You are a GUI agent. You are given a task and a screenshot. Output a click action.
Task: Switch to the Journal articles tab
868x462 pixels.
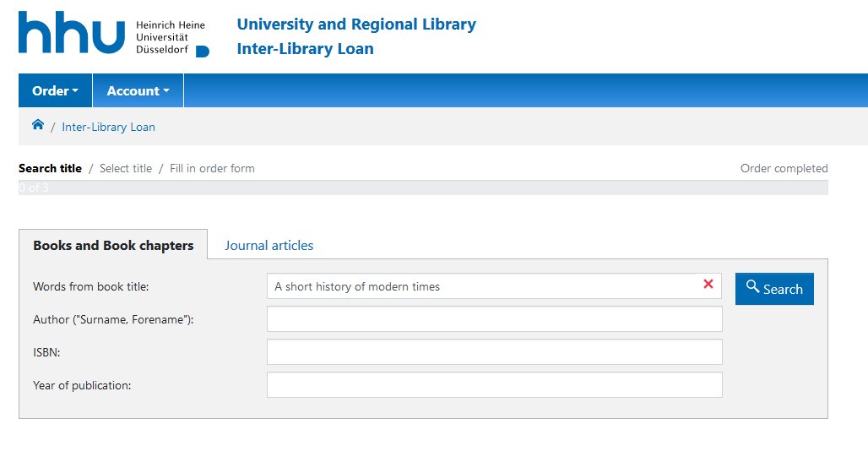[x=269, y=245]
